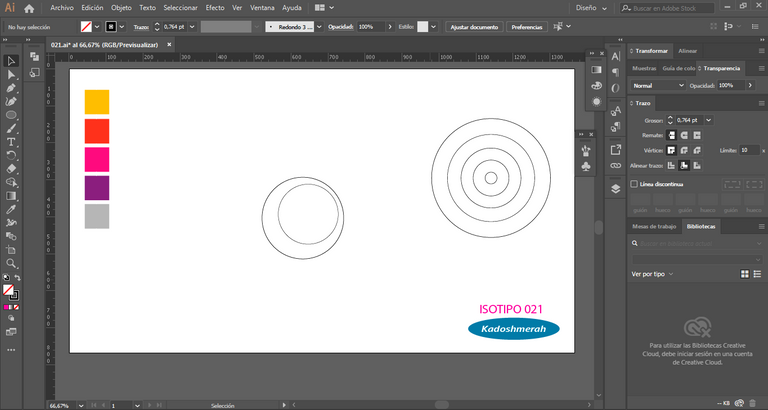Set miter join for Vértice
The height and width of the screenshot is (410, 768).
pos(672,150)
